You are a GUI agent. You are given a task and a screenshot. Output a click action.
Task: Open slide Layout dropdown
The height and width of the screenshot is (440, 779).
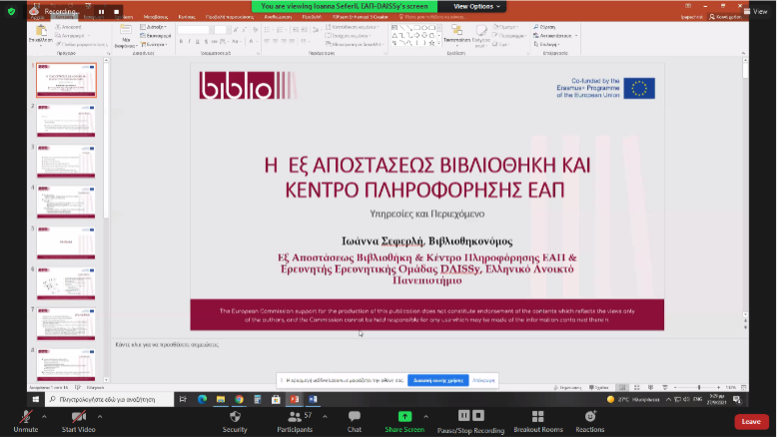coord(154,27)
